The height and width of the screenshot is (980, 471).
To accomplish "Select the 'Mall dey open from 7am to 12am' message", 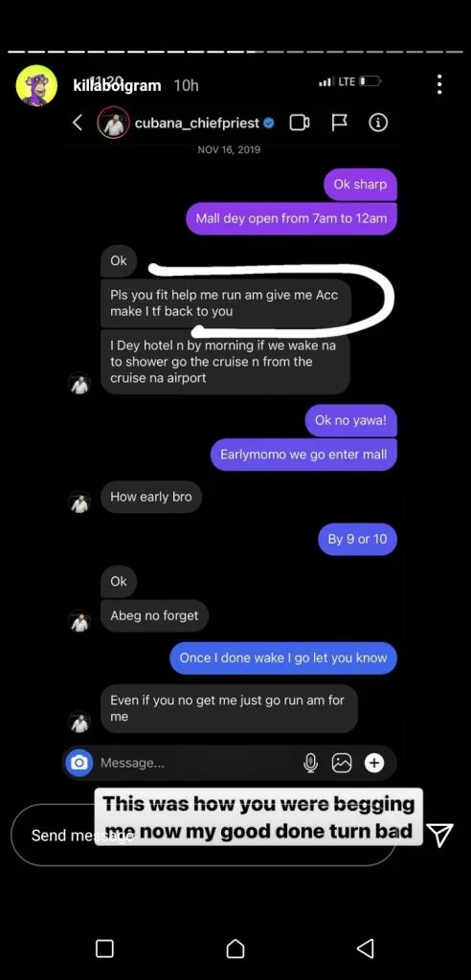I will pos(291,219).
